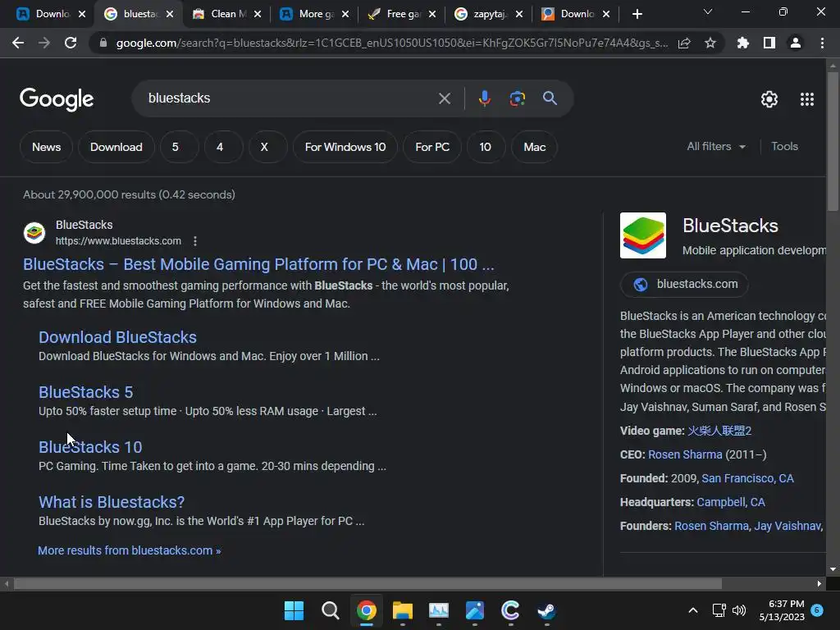Start voice search microphone
Viewport: 840px width, 630px height.
pyautogui.click(x=484, y=98)
